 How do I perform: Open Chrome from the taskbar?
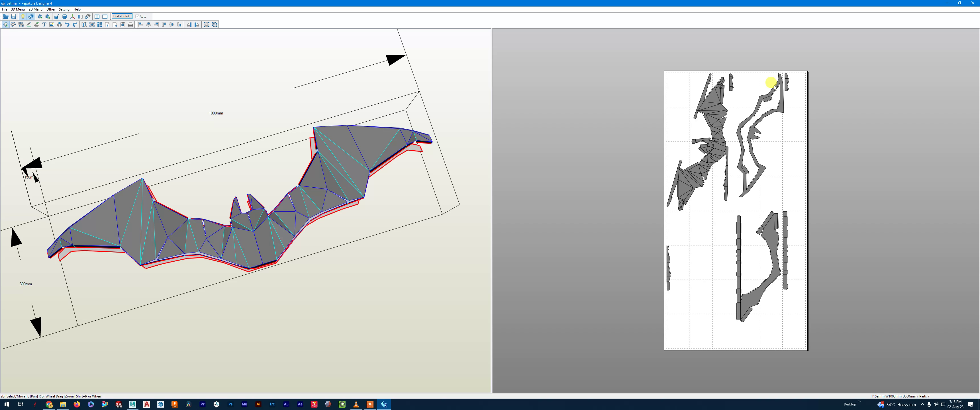click(x=49, y=404)
